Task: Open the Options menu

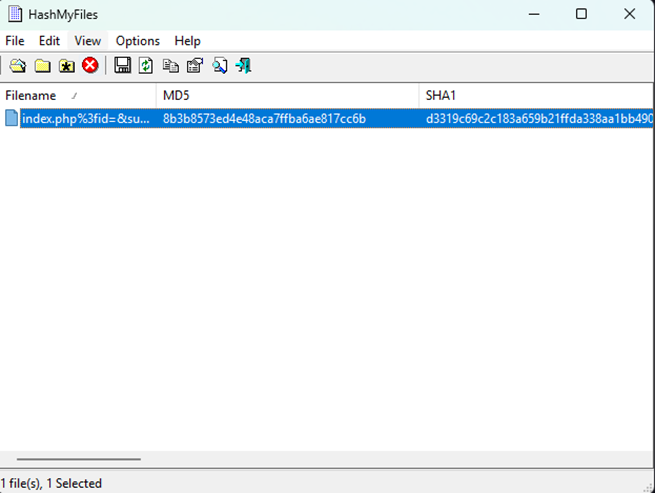Action: click(x=138, y=41)
